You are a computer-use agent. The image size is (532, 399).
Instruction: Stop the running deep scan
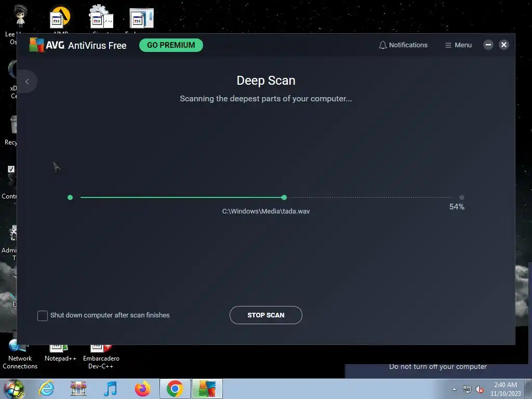(x=265, y=315)
